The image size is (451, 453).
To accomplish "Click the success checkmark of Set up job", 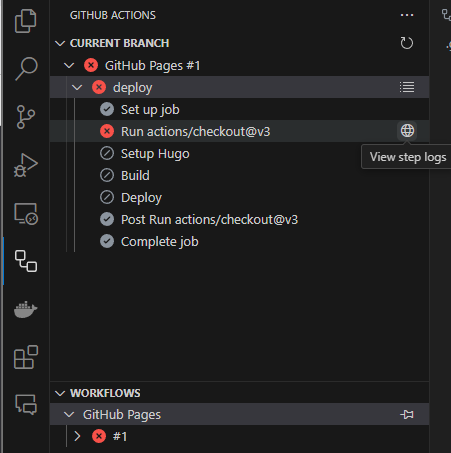I will click(107, 109).
